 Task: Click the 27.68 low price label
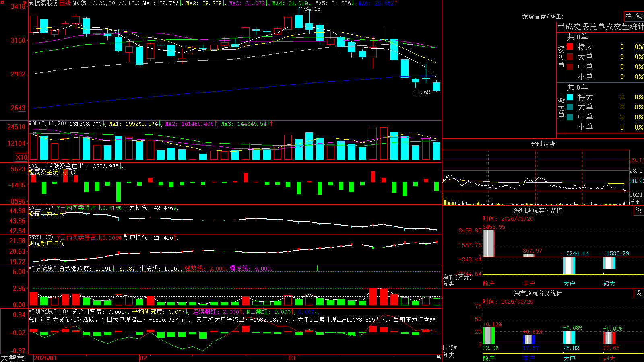click(422, 92)
